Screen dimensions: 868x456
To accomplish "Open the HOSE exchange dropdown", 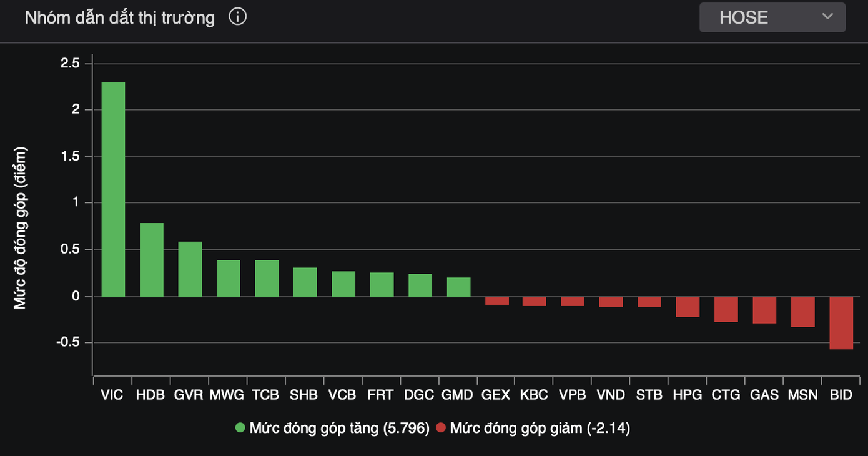I will point(772,17).
